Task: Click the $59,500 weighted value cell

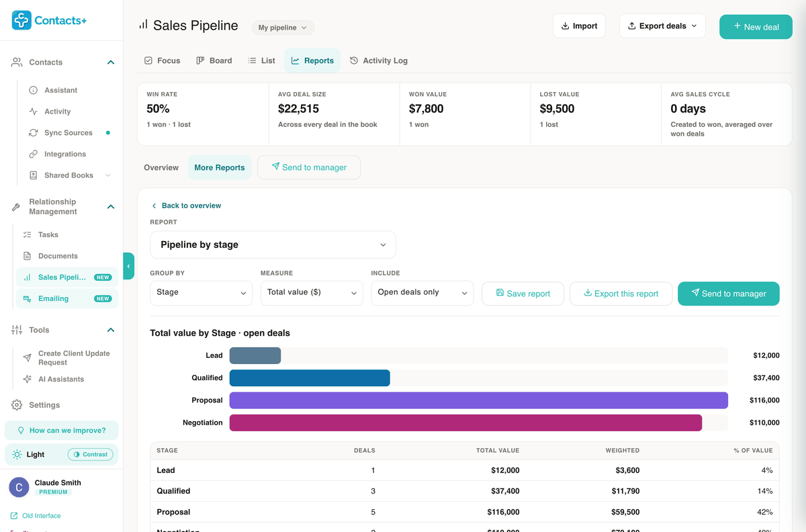Action: point(624,512)
